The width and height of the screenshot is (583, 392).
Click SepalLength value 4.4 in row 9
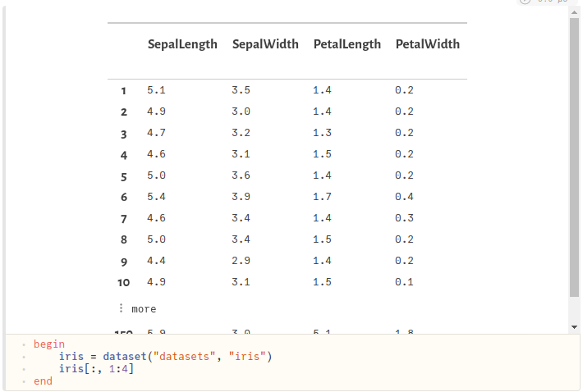point(156,260)
